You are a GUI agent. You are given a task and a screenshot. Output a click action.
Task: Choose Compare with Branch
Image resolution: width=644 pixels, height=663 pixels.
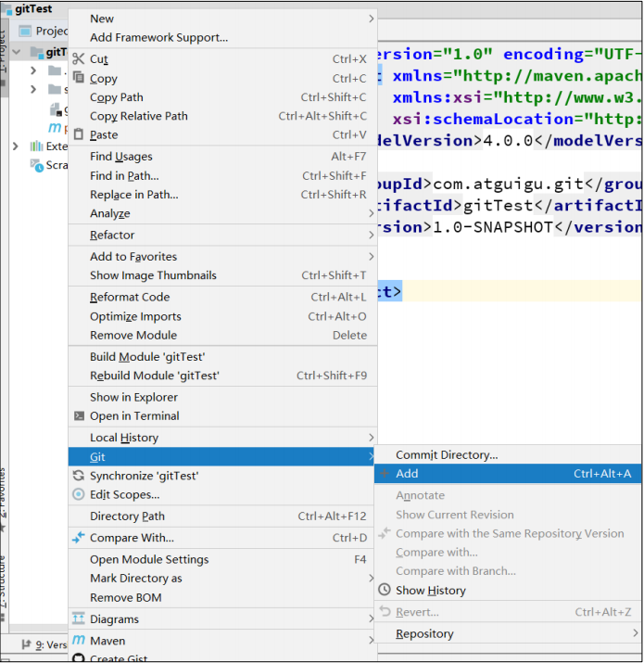point(508,571)
